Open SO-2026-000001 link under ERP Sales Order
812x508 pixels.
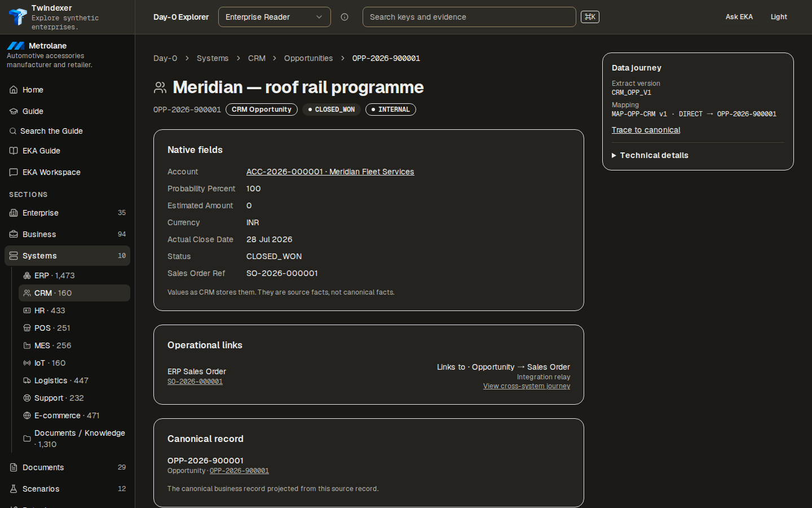point(195,382)
